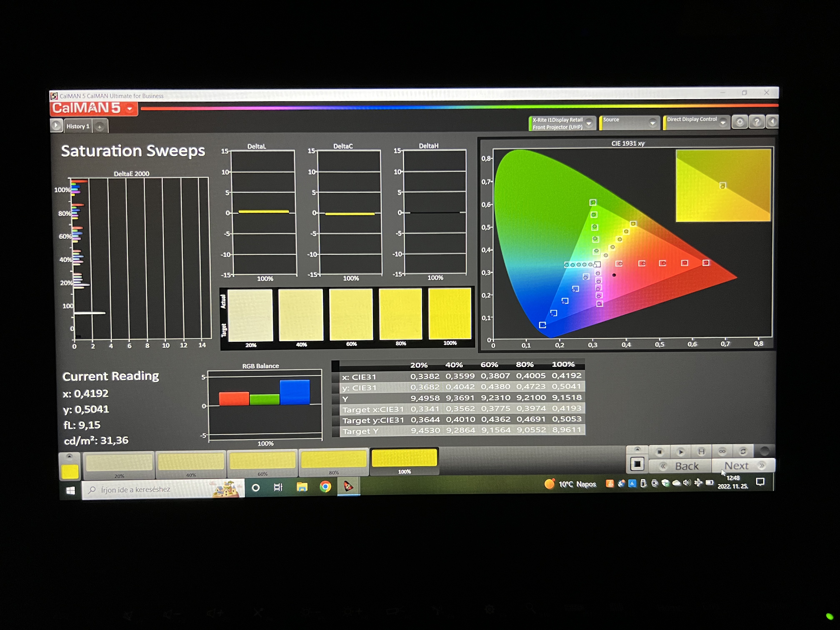Collapse side panel with left arrow icon
Viewport: 840px width, 630px height.
coord(772,122)
